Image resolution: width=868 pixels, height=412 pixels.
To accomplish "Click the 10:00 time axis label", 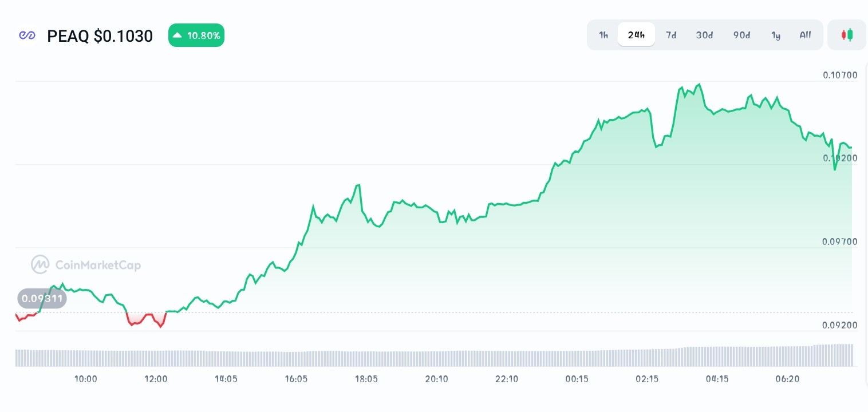I will point(85,379).
